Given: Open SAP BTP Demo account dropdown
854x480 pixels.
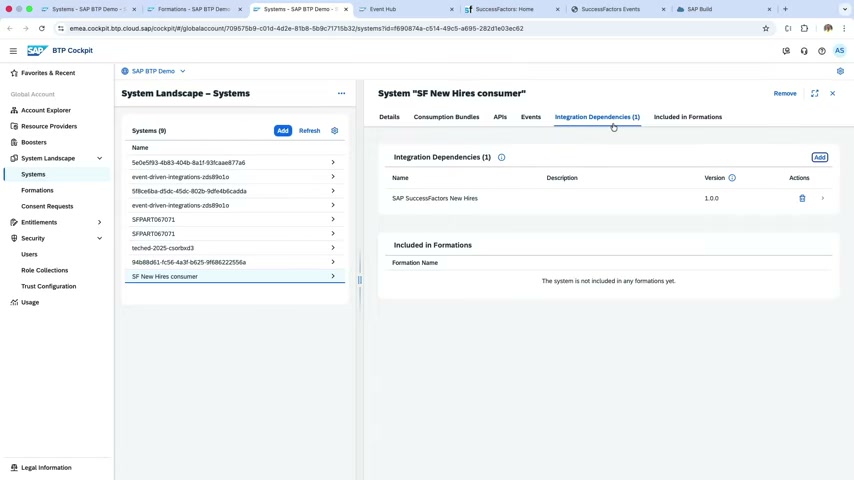Looking at the screenshot, I should [x=154, y=71].
